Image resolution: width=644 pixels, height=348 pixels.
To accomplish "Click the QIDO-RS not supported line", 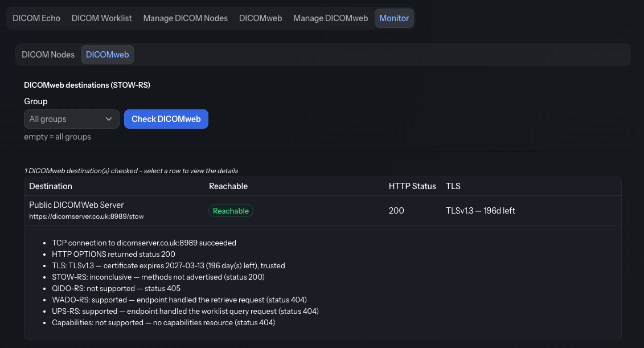I will [x=116, y=288].
